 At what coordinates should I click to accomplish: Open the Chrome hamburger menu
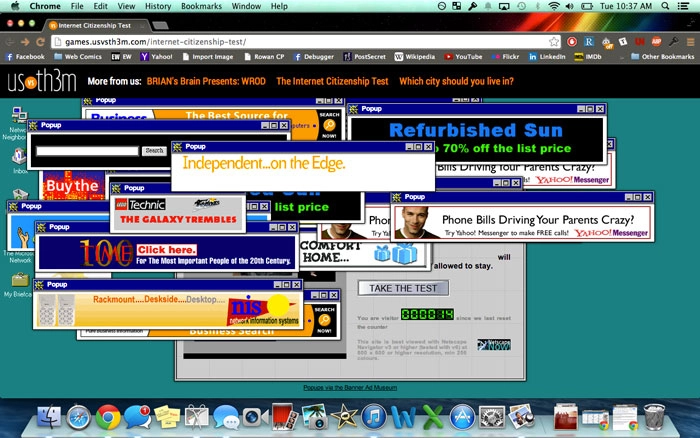(x=690, y=42)
